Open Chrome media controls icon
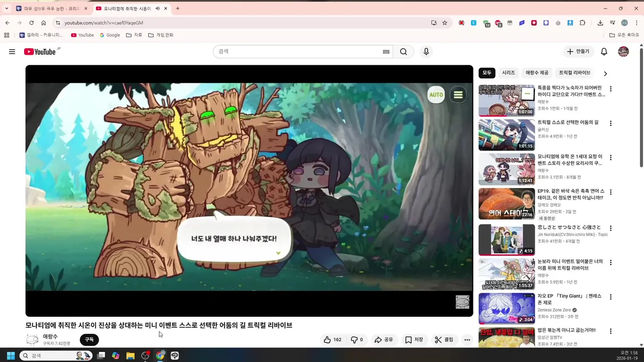 [x=612, y=23]
